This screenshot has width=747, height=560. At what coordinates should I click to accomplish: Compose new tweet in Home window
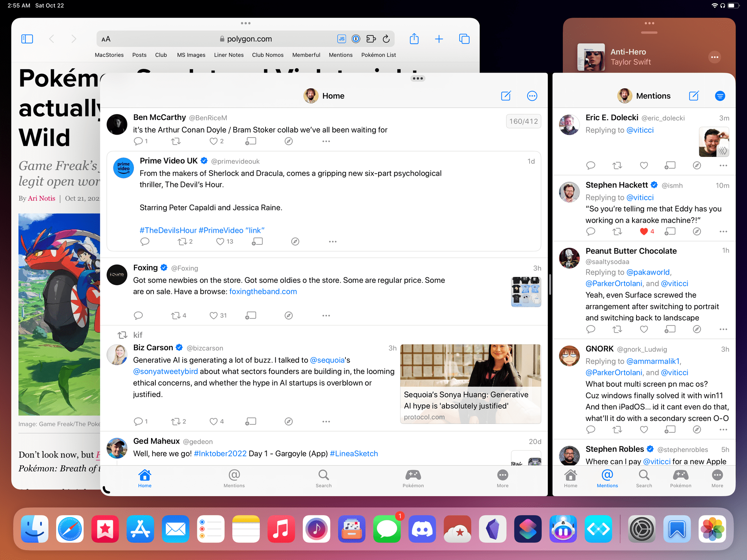506,96
